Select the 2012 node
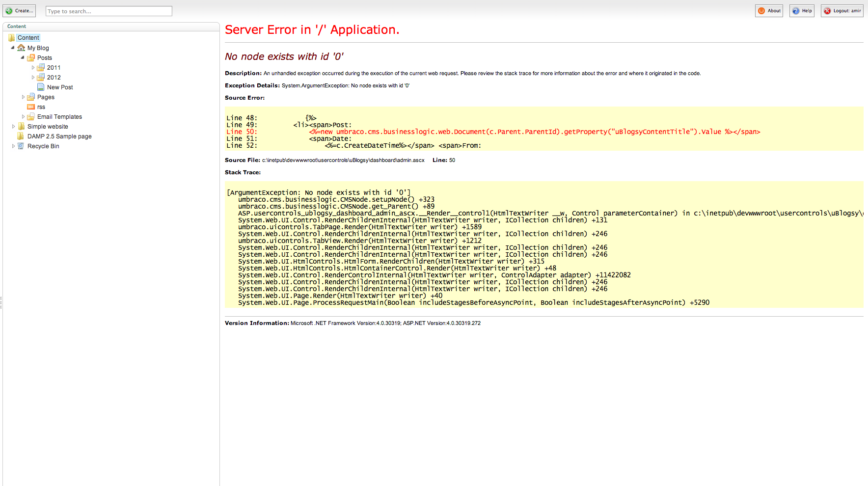 coord(54,78)
